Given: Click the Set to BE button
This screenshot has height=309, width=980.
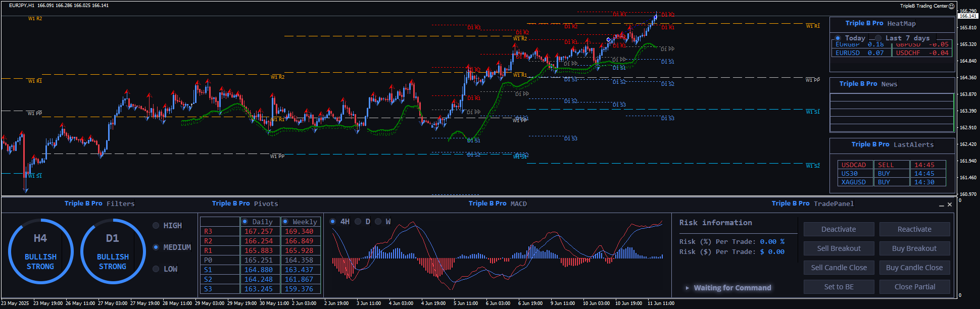Looking at the screenshot, I should 839,287.
